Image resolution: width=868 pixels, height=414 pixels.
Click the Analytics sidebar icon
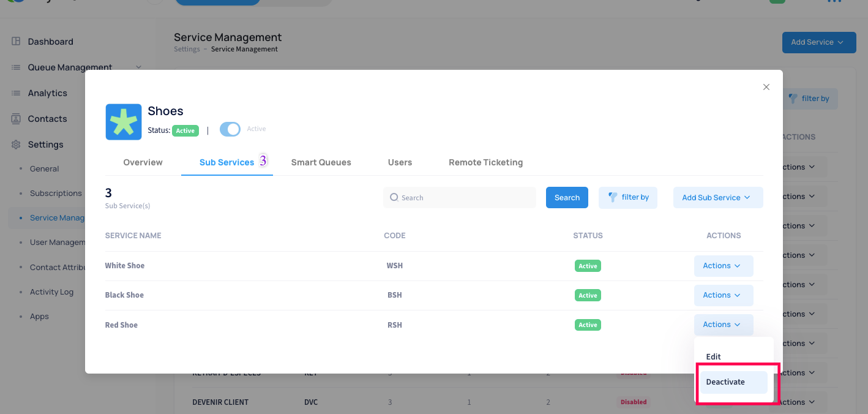click(x=16, y=93)
